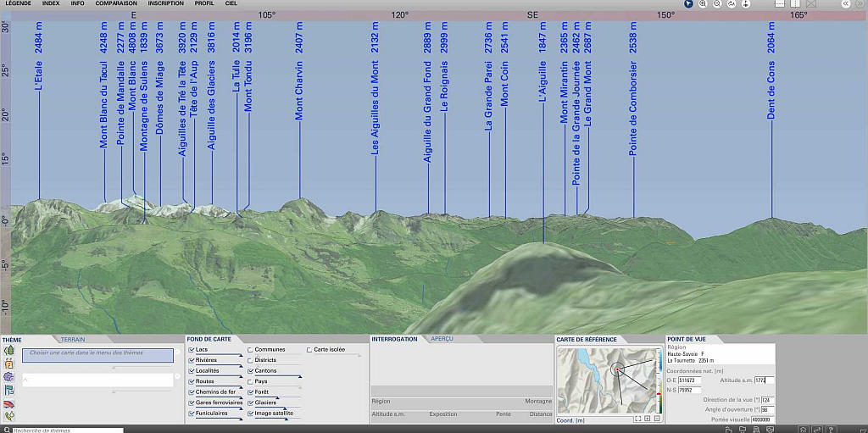
Task: Select the arrow pointer tool
Action: pos(689,4)
